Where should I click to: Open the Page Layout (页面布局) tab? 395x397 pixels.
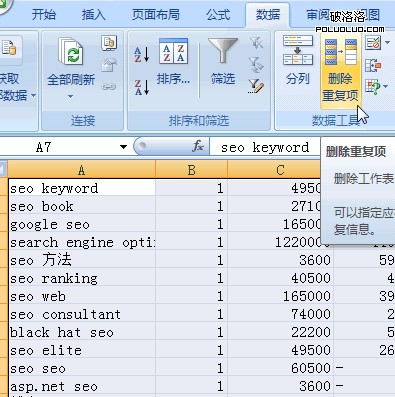pyautogui.click(x=156, y=15)
